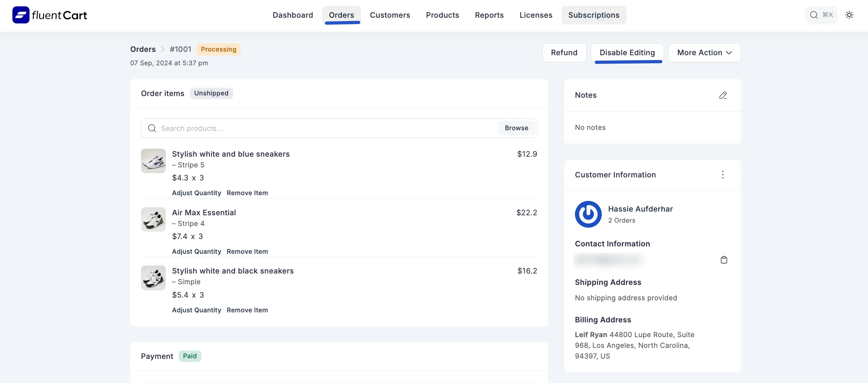Viewport: 868px width, 383px height.
Task: Click Hassie Aufderhar's avatar icon
Action: click(588, 214)
